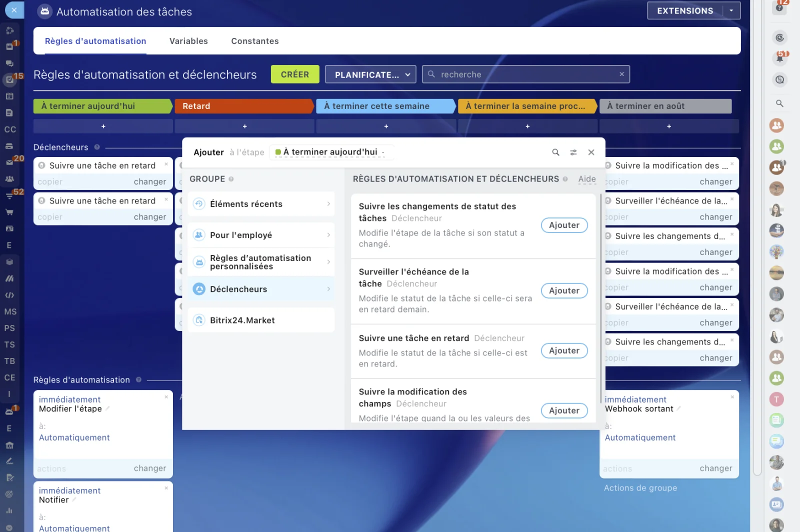Open the mail envelope icon with badge 20
The image size is (800, 532).
(x=9, y=162)
